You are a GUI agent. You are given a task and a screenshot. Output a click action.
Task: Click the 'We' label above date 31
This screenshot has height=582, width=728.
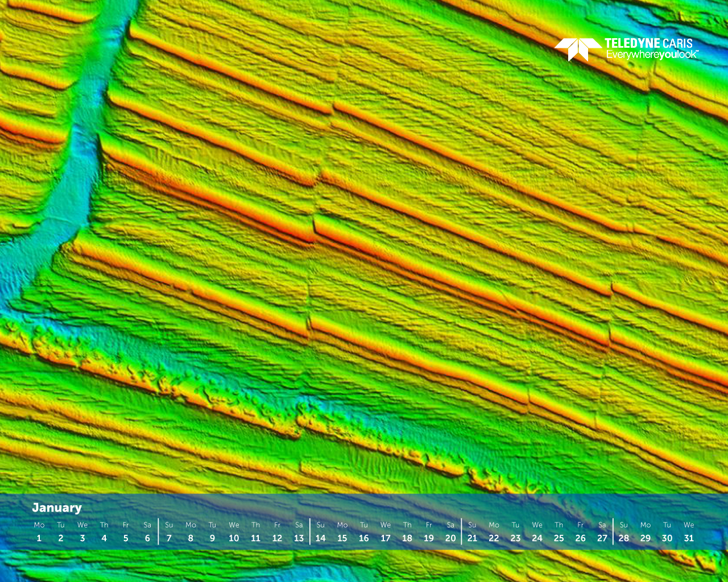point(689,525)
